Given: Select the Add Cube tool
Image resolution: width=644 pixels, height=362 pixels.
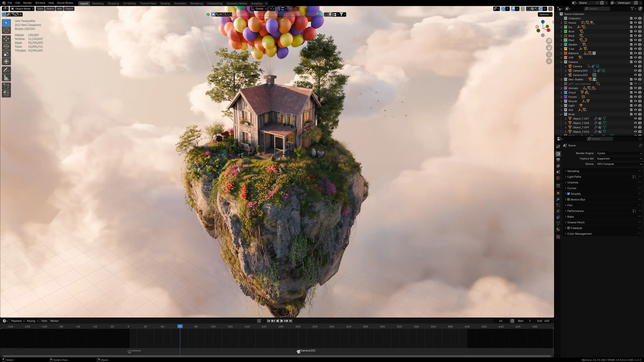Looking at the screenshot, I should pyautogui.click(x=6, y=86).
